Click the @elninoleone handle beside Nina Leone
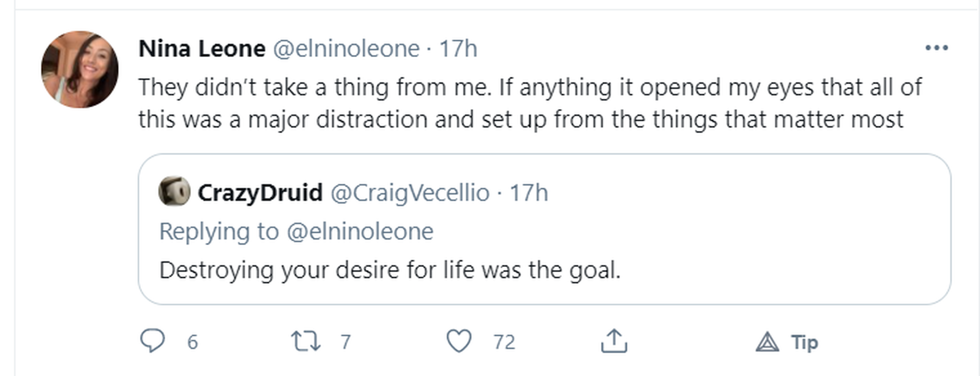The image size is (980, 376). point(346,49)
